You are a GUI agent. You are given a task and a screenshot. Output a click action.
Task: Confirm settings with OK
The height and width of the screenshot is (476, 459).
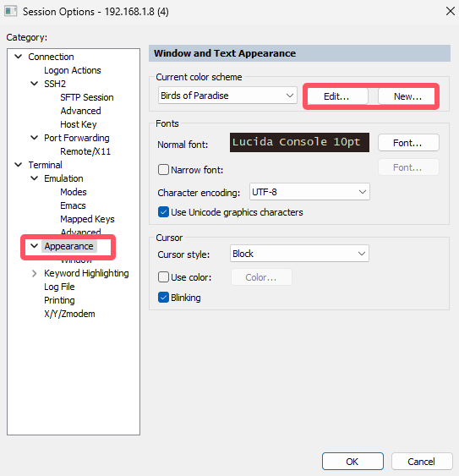click(x=352, y=461)
